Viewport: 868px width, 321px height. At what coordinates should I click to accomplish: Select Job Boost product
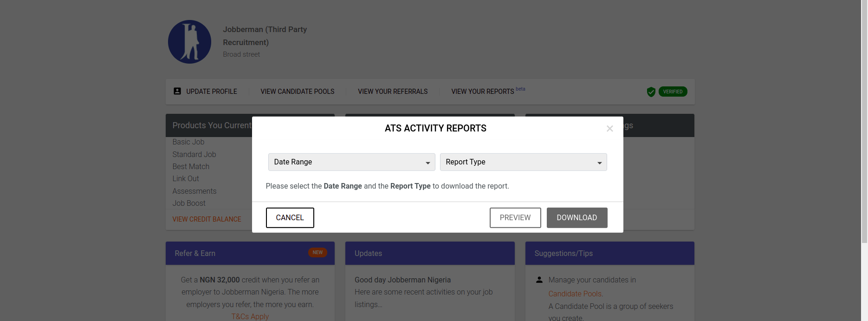pyautogui.click(x=188, y=203)
